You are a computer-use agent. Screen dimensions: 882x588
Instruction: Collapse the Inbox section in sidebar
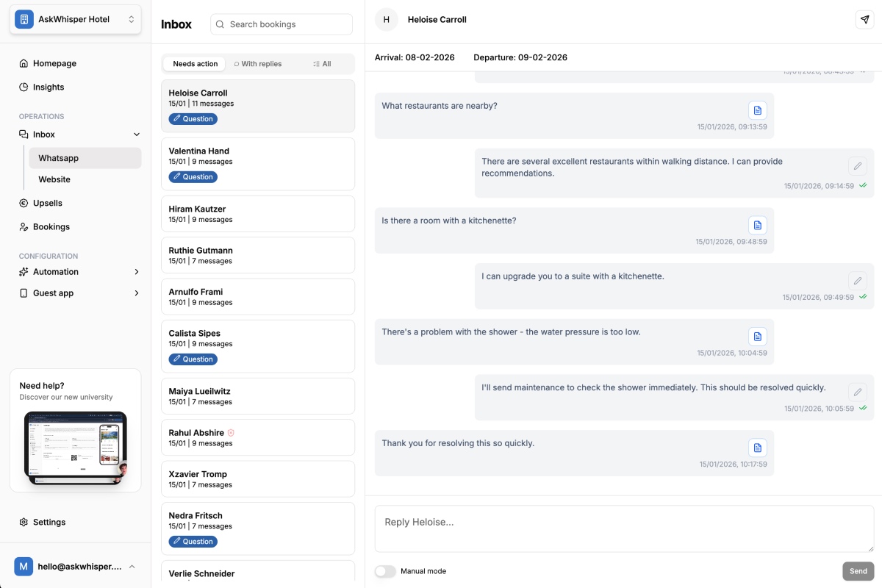136,135
